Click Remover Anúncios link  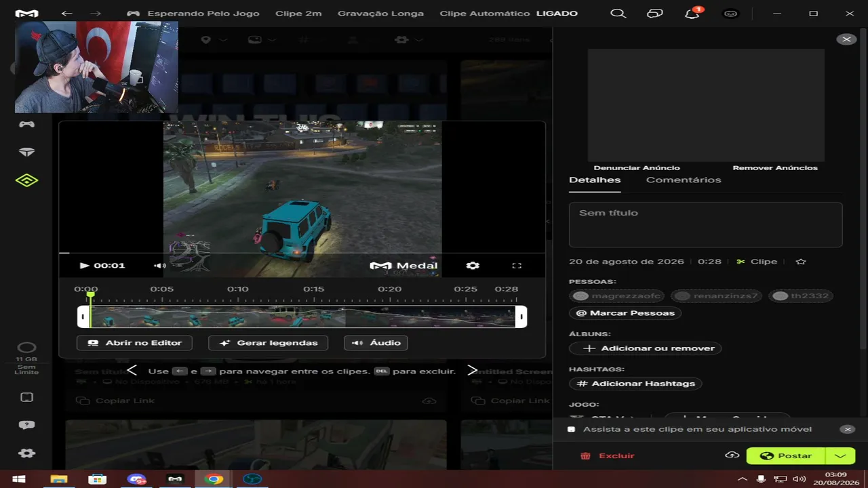pos(775,167)
